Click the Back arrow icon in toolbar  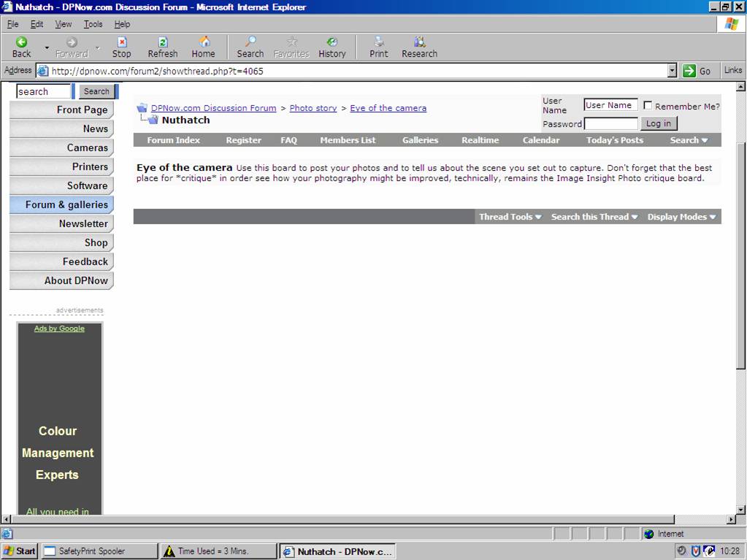click(21, 42)
